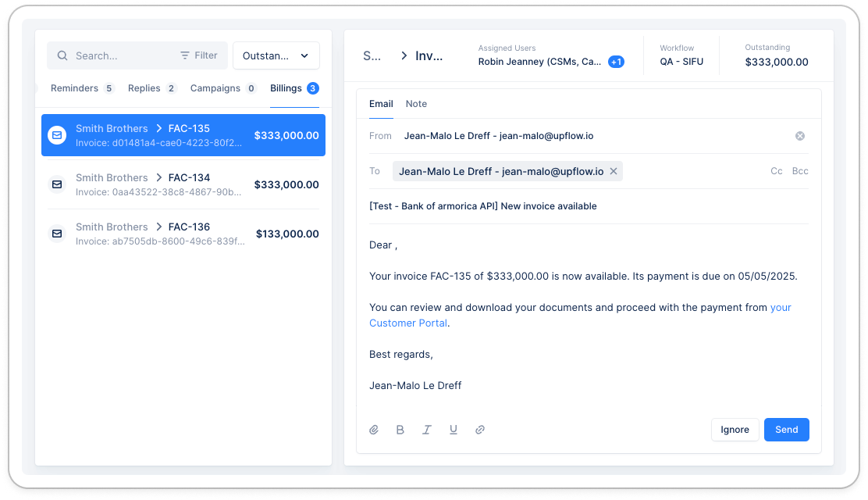868x500 pixels.
Task: Toggle bold text formatting
Action: (x=400, y=430)
